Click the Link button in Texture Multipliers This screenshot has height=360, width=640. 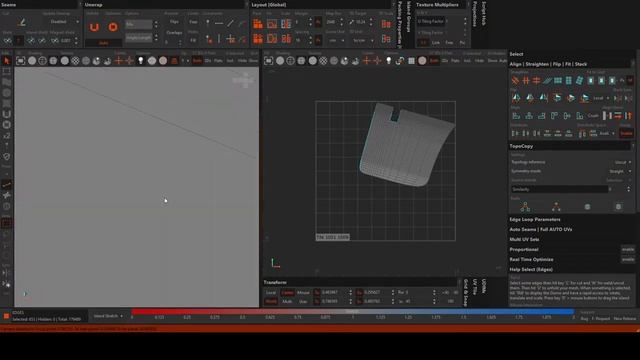436,42
